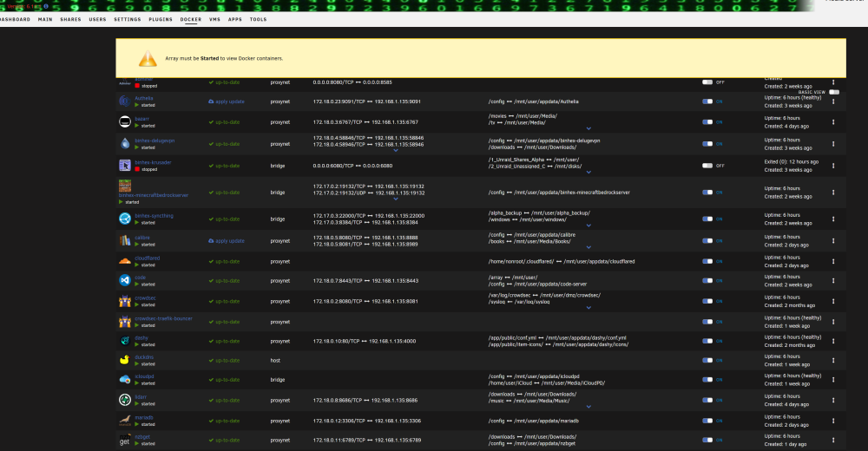Click the Authelia container icon
Image resolution: width=868 pixels, height=451 pixels.
[124, 101]
